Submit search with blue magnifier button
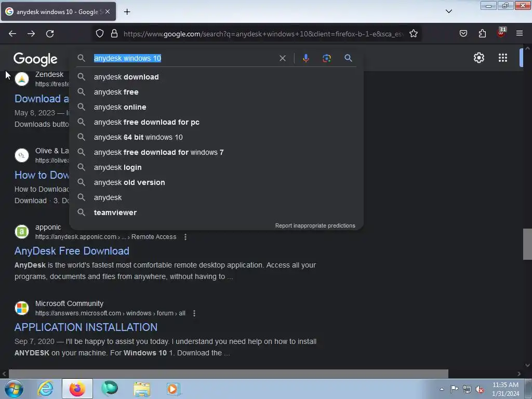Screen dimensions: 532x399 tap(348, 58)
